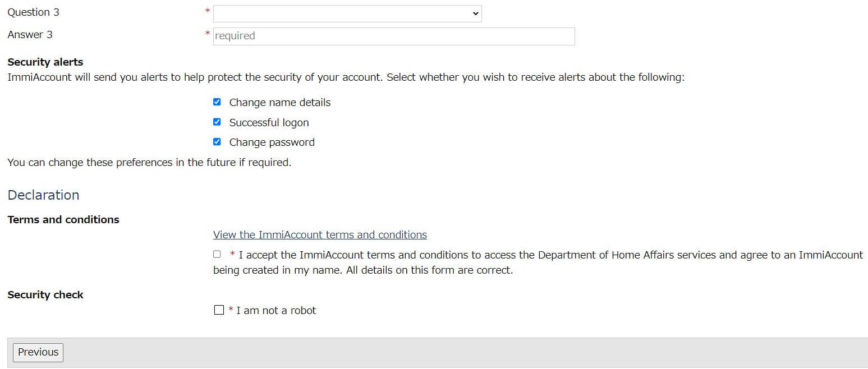
Task: Click the Security check heading
Action: pos(45,295)
